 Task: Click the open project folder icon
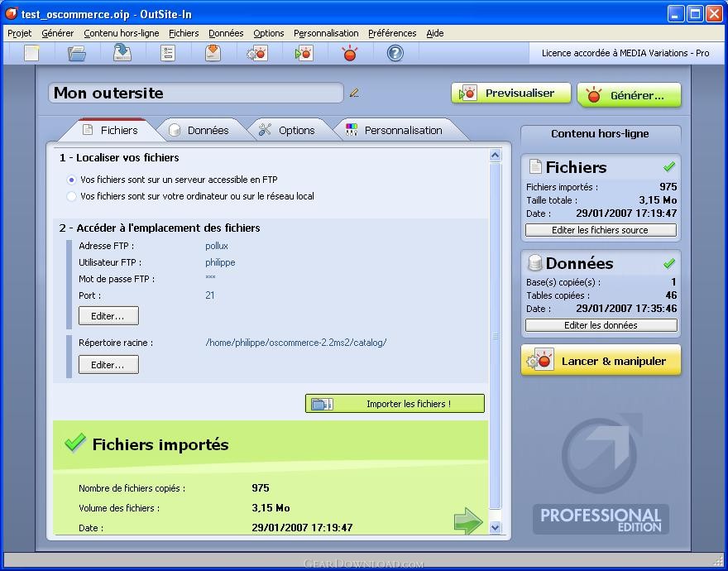[x=77, y=53]
